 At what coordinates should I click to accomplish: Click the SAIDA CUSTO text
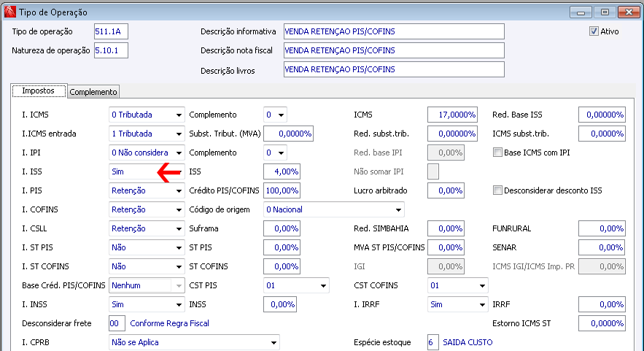coord(468,342)
